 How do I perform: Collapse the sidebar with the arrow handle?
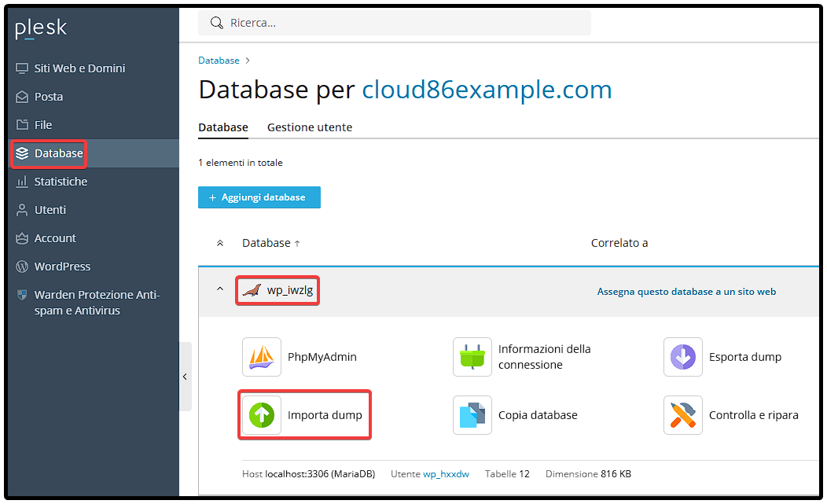[x=185, y=377]
